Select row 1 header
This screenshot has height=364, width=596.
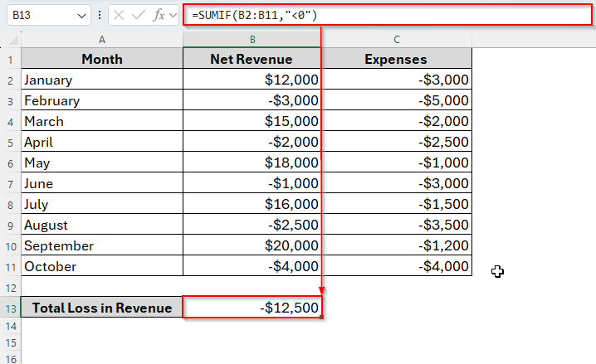[x=10, y=60]
